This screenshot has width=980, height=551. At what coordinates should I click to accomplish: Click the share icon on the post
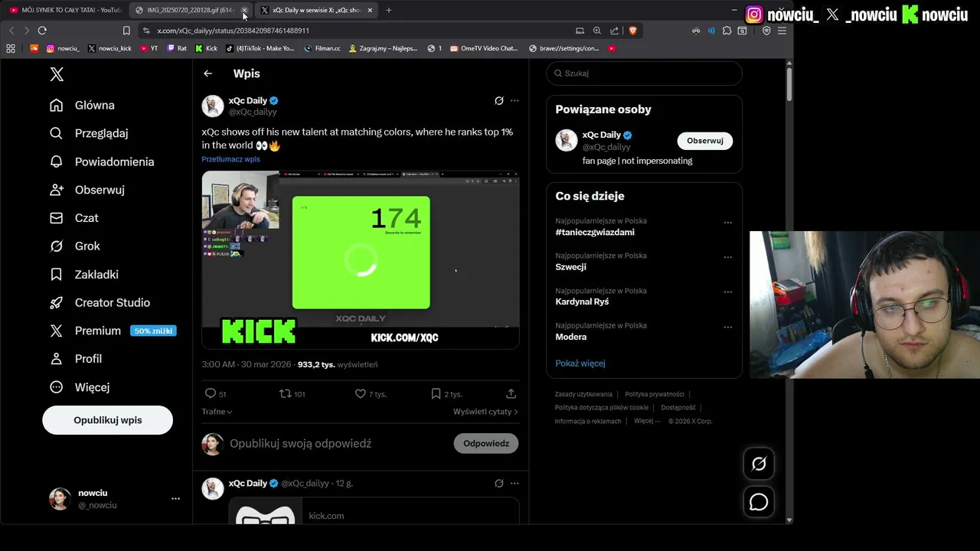click(x=511, y=393)
